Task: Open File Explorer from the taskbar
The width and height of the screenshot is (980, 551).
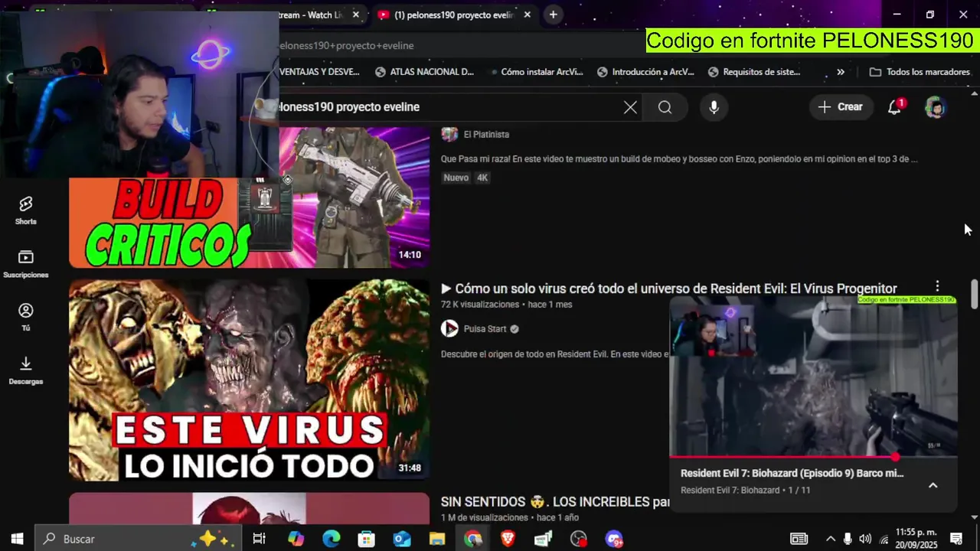Action: tap(437, 539)
